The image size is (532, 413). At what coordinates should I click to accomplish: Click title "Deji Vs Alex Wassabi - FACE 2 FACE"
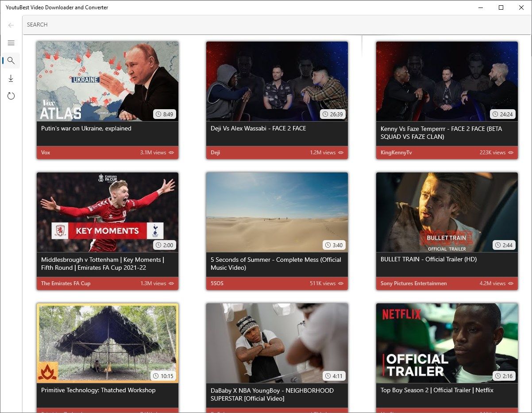(258, 128)
